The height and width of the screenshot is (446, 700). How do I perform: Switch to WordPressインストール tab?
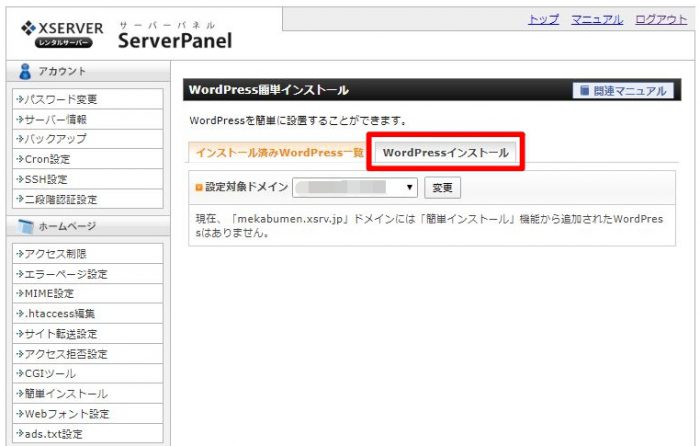click(445, 153)
